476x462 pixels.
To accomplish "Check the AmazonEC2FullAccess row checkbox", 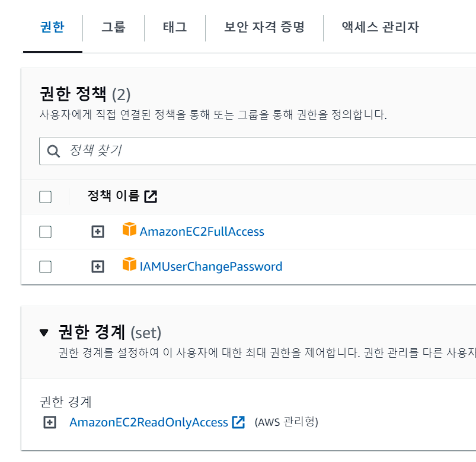I will coord(45,232).
